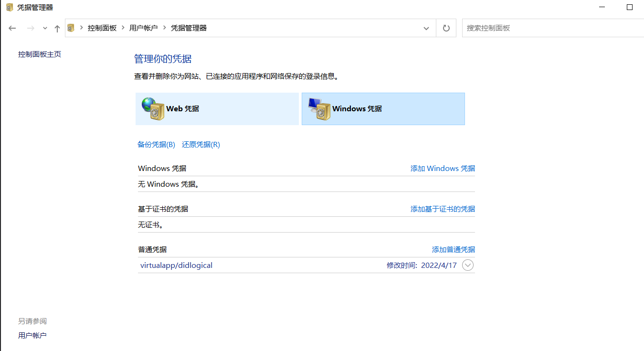Click 还原凭据(R) link
The image size is (644, 351).
click(x=201, y=145)
